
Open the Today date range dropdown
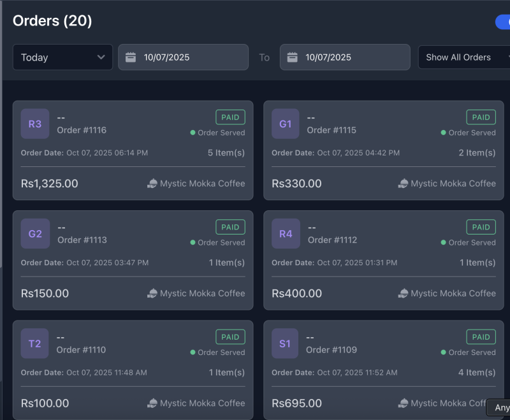(62, 57)
